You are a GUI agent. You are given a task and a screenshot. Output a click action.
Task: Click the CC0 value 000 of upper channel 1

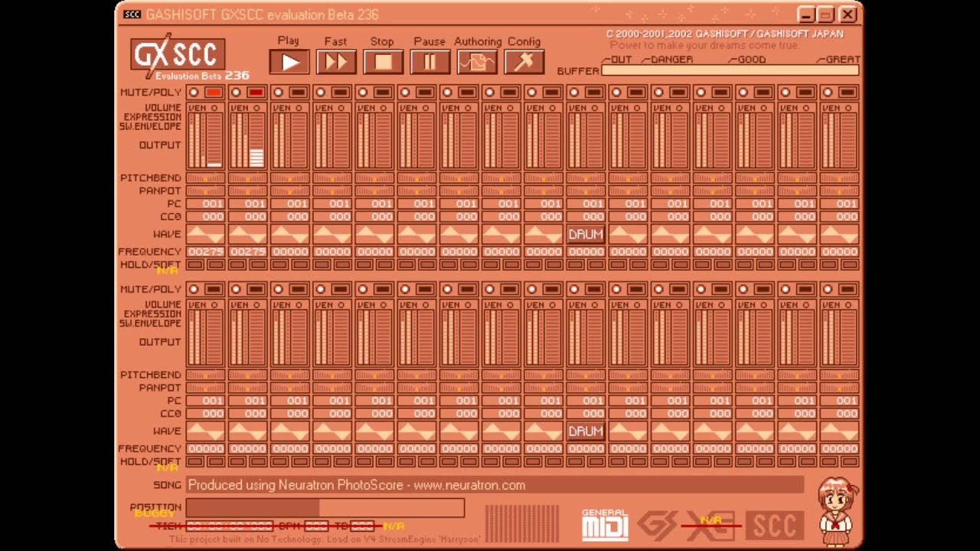206,217
